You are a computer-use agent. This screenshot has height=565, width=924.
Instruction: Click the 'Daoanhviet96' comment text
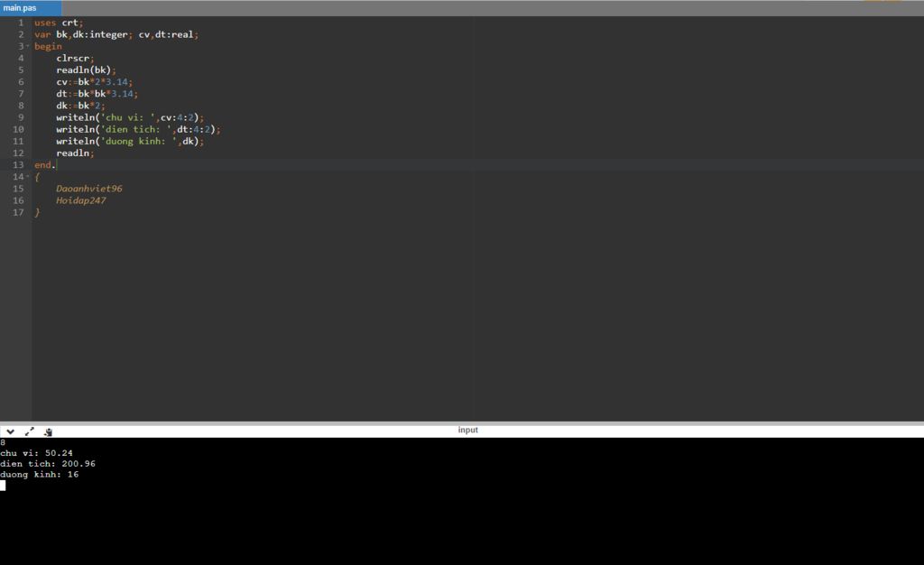[x=89, y=189]
